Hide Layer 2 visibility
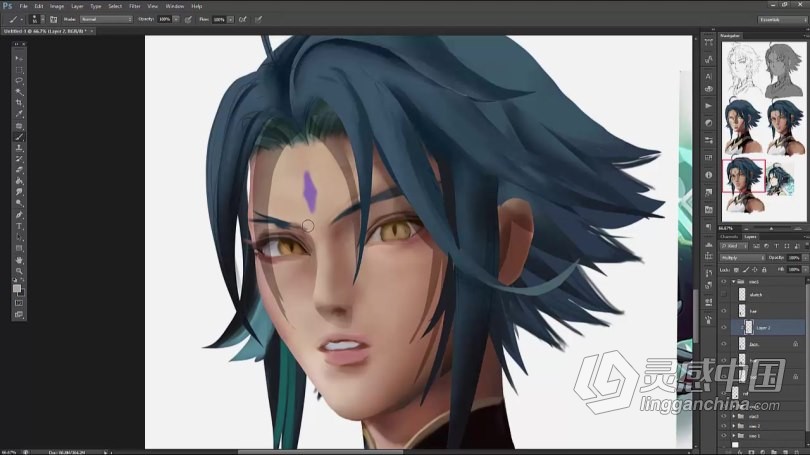810x455 pixels. tap(724, 327)
